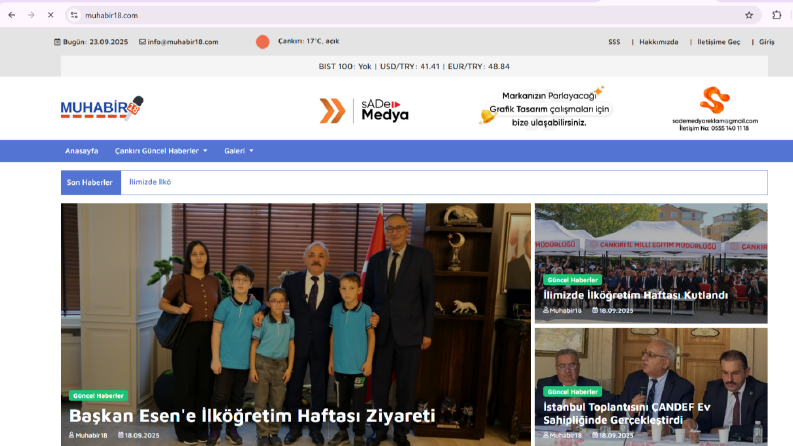Open Başkan Esen'e İlköğretim Haftası Ziyareti article
Screen dimensions: 793x446
(252, 416)
